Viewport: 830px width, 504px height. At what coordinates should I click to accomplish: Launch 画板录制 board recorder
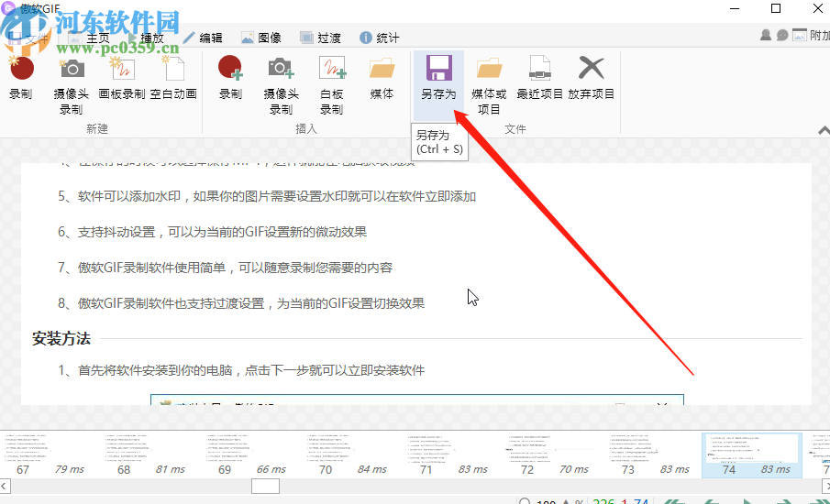(122, 78)
